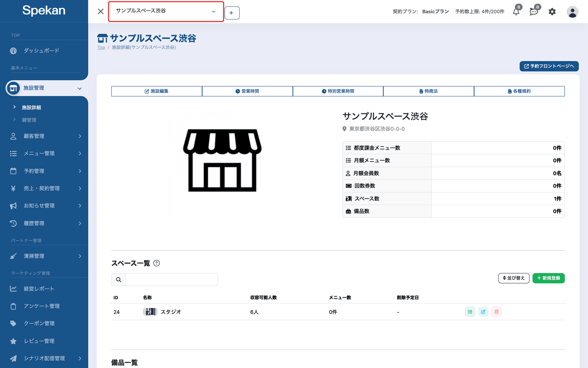
Task: Open the notifications bell icon
Action: click(516, 12)
